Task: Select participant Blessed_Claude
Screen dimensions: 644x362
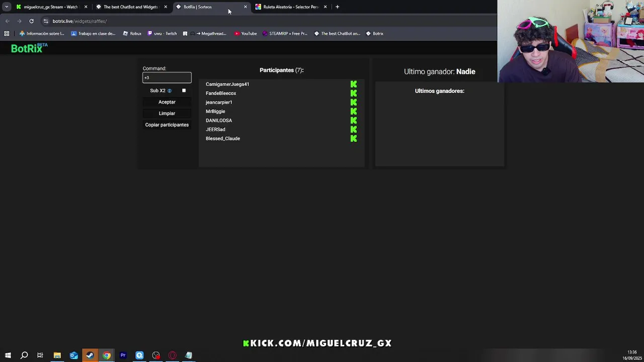Action: pyautogui.click(x=223, y=138)
